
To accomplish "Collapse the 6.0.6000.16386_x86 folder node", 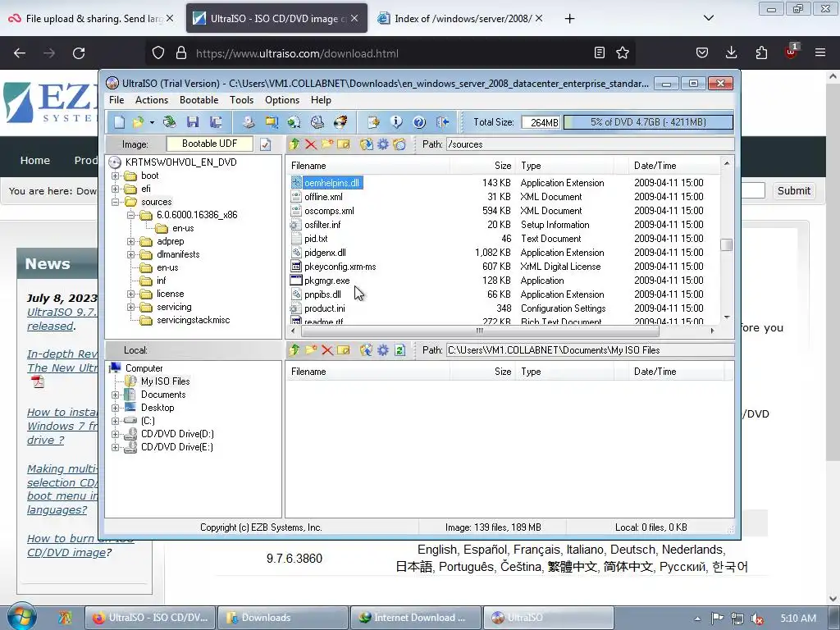I will [x=130, y=216].
